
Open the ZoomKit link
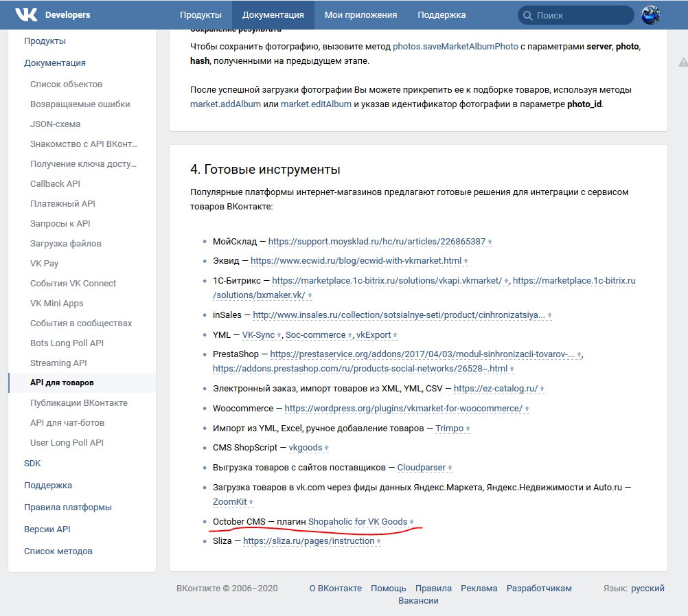[230, 501]
